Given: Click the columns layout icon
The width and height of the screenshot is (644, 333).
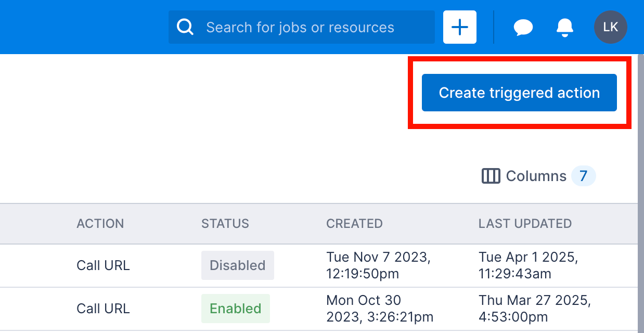Looking at the screenshot, I should 491,176.
